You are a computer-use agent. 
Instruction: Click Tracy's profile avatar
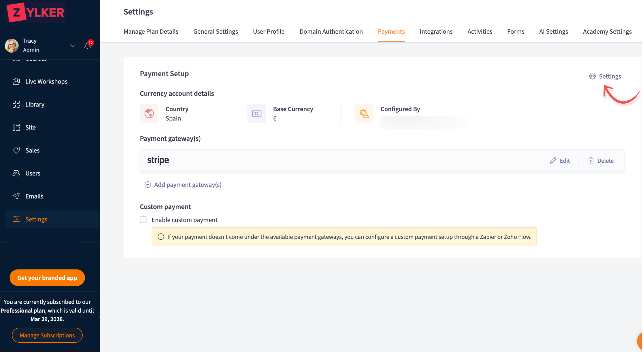(x=12, y=46)
